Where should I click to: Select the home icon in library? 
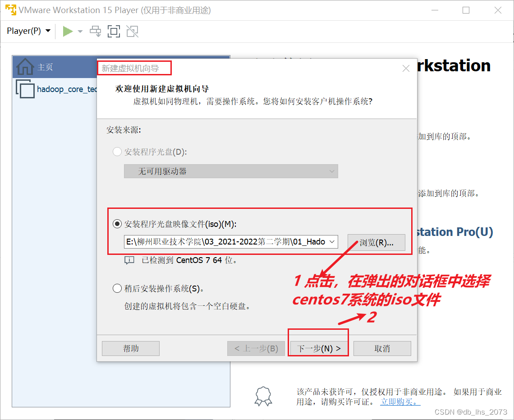pos(25,67)
